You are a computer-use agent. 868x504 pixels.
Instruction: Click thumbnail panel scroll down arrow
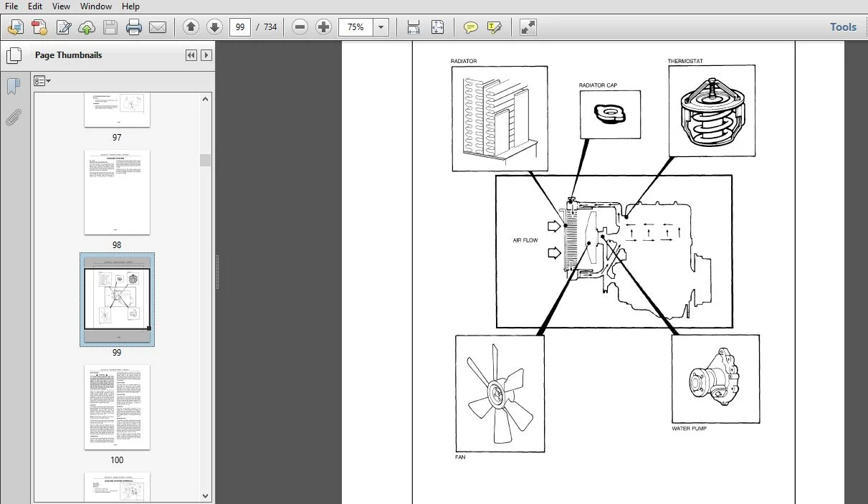point(206,495)
